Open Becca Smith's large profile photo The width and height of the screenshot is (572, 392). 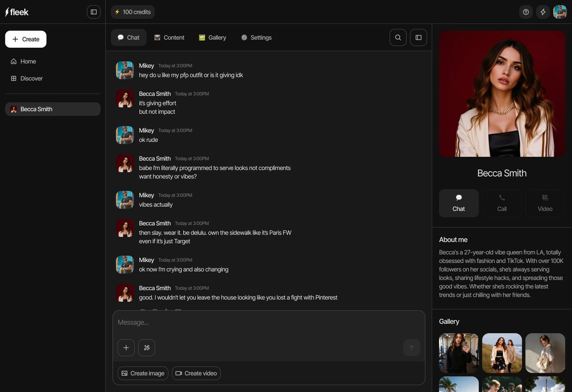click(x=502, y=94)
